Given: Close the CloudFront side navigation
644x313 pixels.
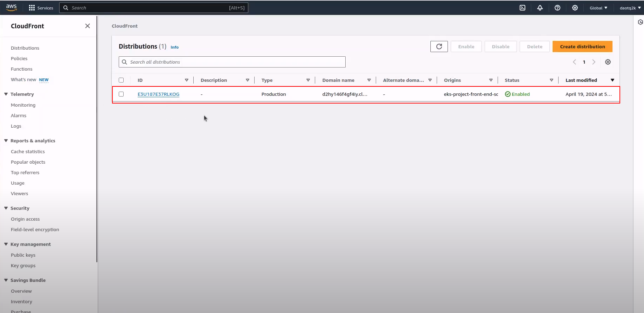Looking at the screenshot, I should click(88, 26).
